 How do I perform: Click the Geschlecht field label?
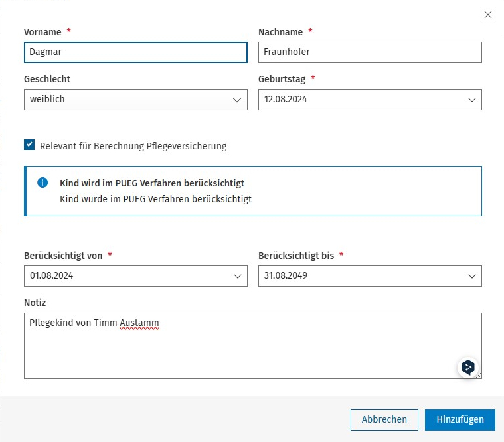pyautogui.click(x=47, y=79)
